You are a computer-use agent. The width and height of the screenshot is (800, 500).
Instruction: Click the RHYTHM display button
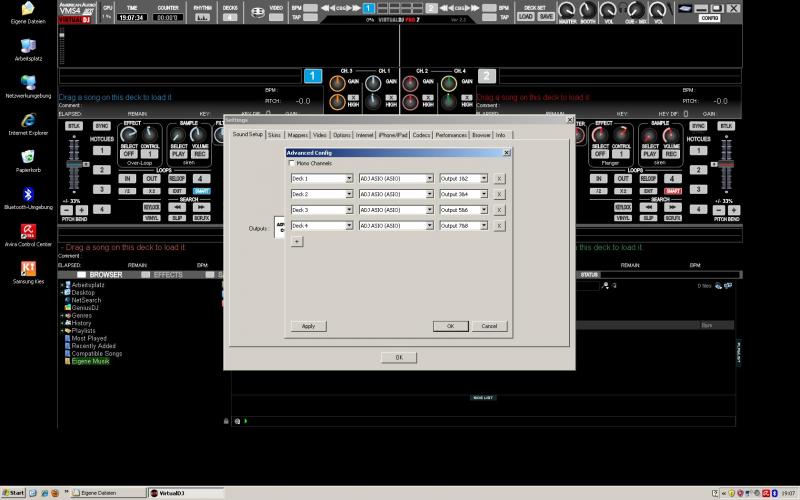point(203,17)
